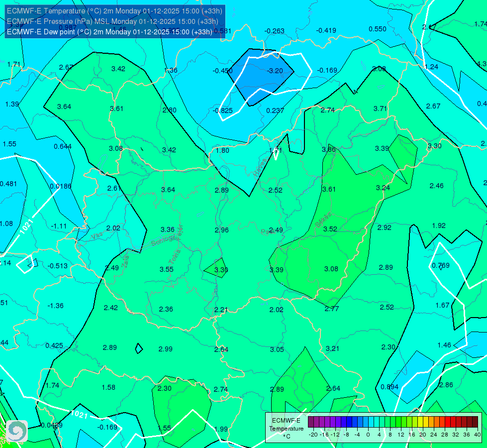Select the ECMWF-E Temperature 2m layer label

(x=114, y=11)
